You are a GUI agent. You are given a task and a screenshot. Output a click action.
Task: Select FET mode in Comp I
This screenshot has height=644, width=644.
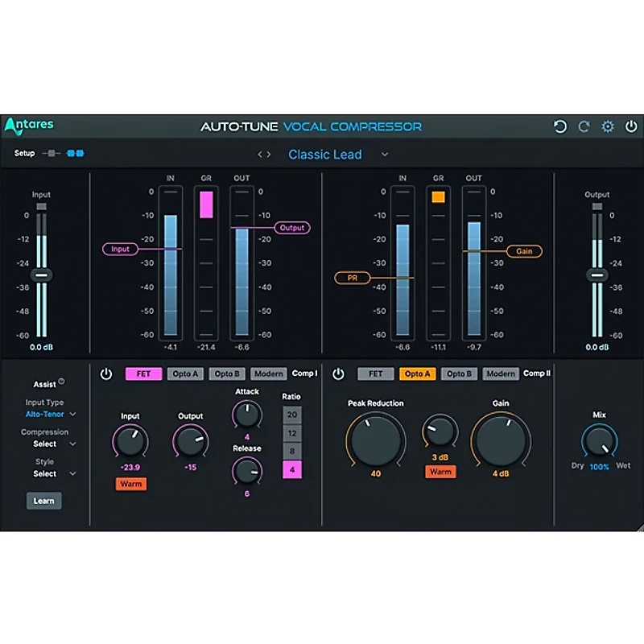coord(143,374)
